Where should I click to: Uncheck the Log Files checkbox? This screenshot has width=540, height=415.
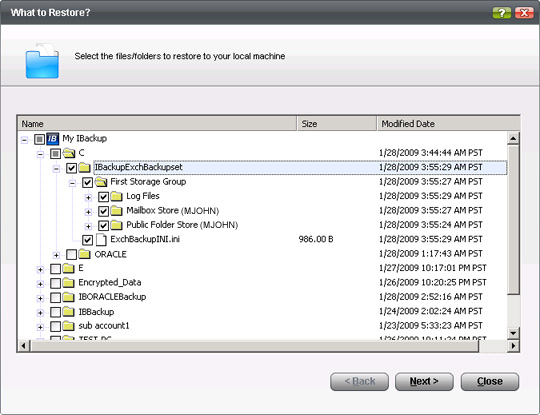pyautogui.click(x=103, y=197)
